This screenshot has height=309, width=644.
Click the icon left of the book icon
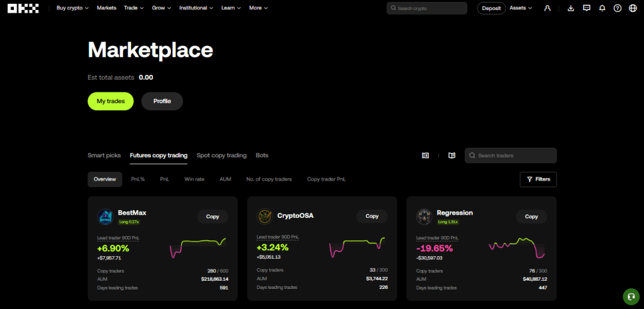click(426, 155)
